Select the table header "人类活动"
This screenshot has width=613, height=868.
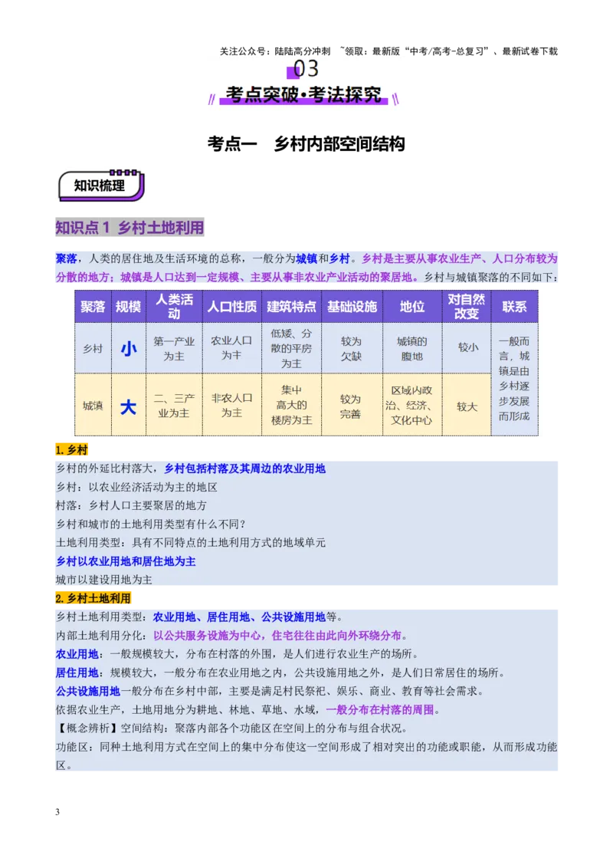click(174, 306)
